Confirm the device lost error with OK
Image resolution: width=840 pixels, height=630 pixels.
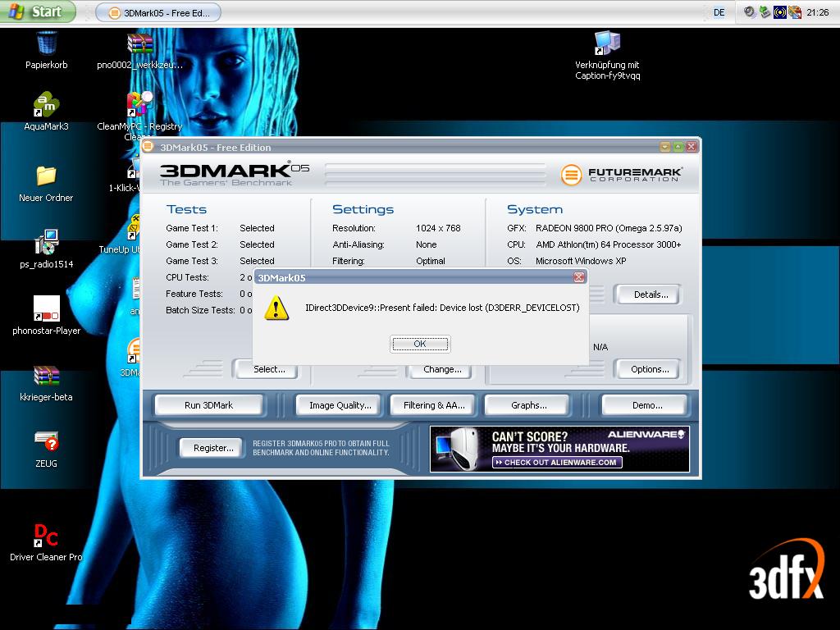point(420,344)
